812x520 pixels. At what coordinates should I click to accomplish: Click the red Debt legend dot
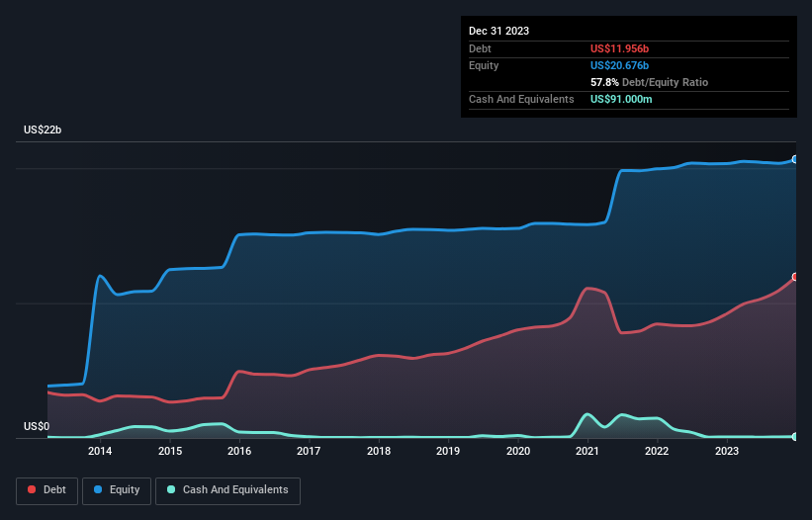[x=32, y=489]
